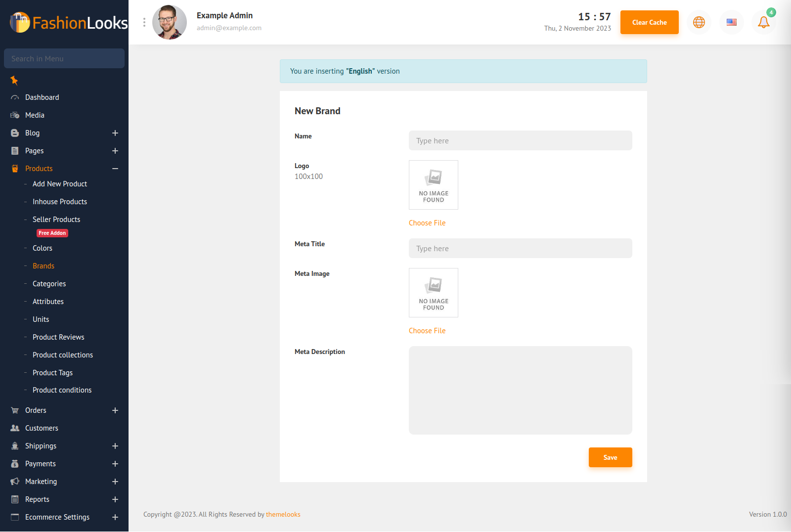Open Categories in Products menu
791x532 pixels.
coord(49,284)
